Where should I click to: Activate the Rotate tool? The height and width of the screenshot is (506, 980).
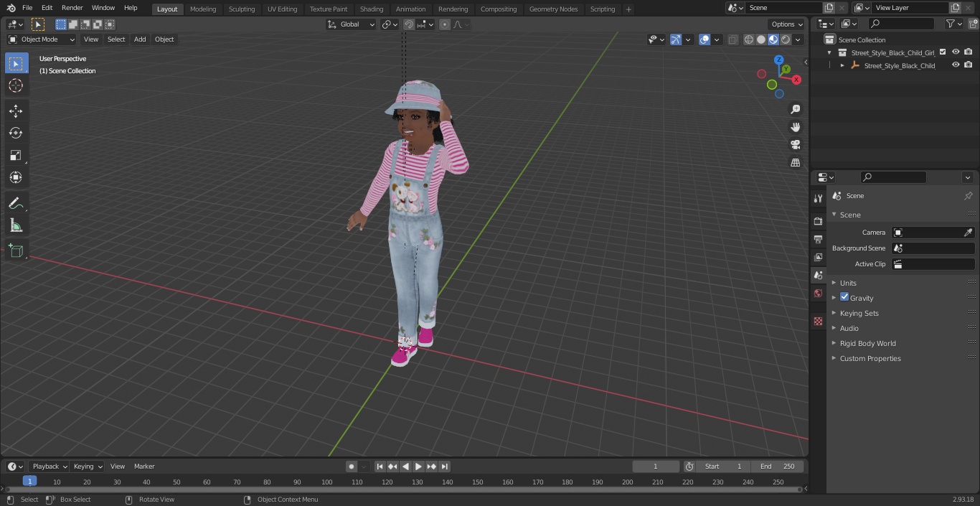click(16, 133)
